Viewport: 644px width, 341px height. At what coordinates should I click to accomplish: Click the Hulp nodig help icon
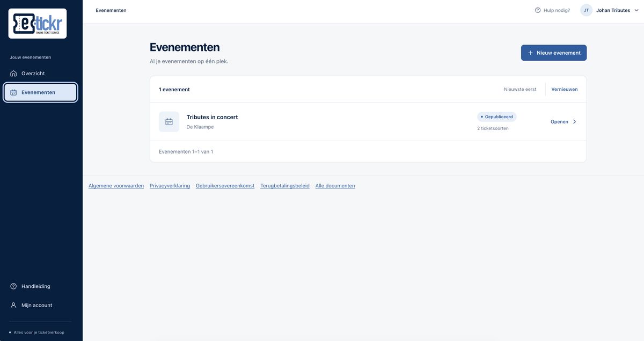point(538,10)
